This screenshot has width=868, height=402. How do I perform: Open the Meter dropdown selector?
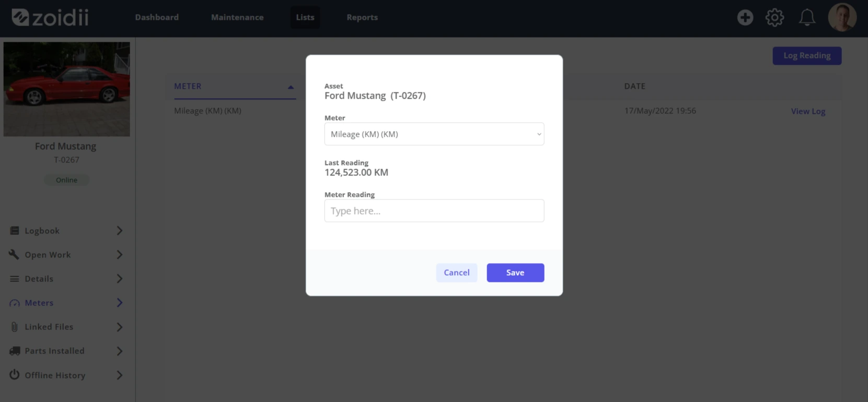[x=434, y=134]
